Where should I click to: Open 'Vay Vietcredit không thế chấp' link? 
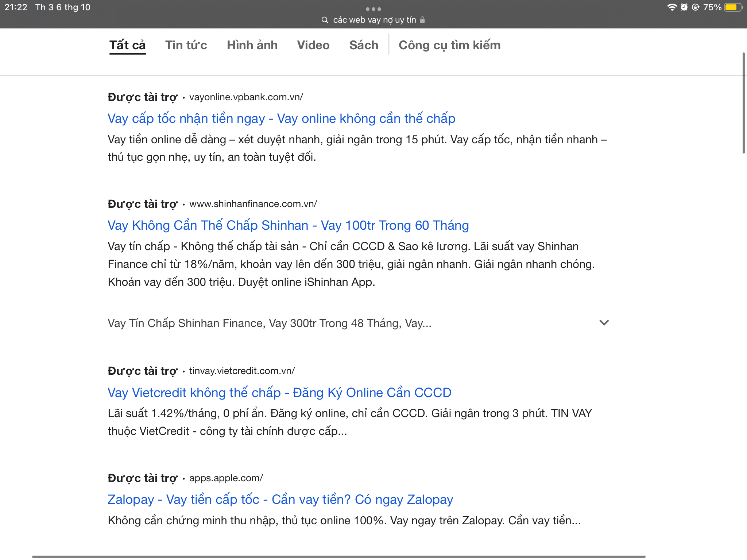coord(279,393)
